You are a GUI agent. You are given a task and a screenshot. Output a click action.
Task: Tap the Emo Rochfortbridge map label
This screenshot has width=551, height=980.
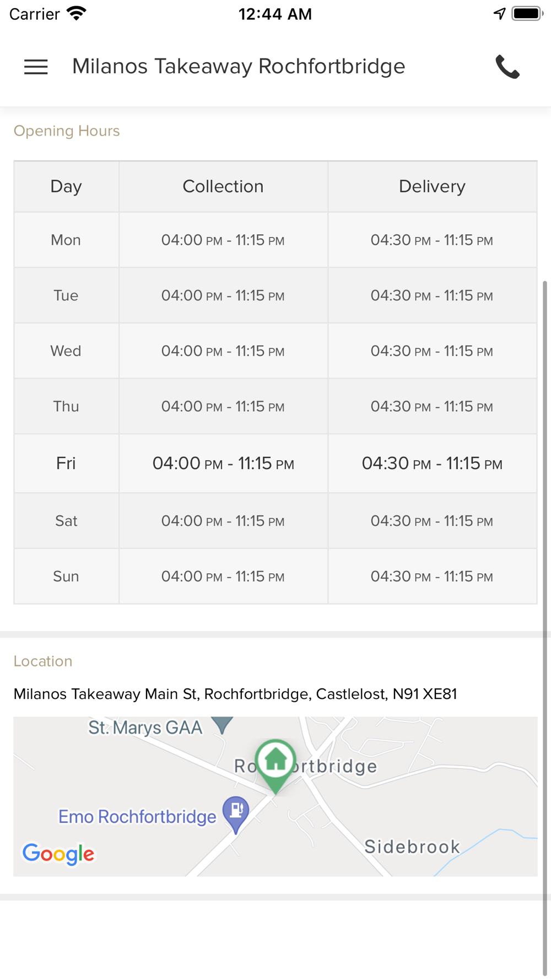point(137,816)
